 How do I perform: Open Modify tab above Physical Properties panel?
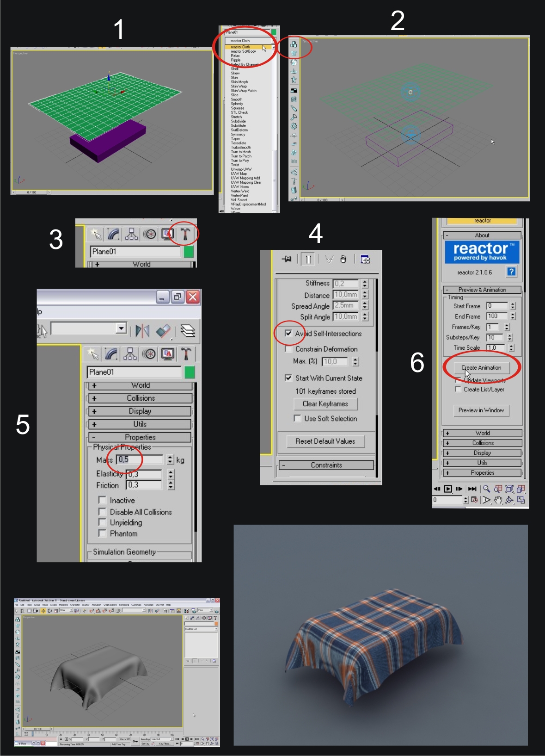[111, 354]
